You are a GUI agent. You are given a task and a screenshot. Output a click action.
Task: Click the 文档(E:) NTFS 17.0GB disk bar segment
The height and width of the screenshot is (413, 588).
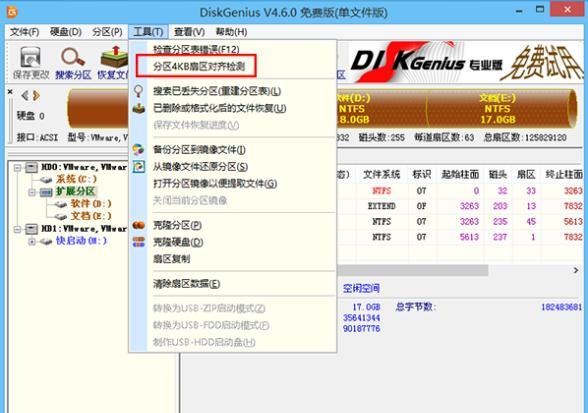(x=497, y=109)
